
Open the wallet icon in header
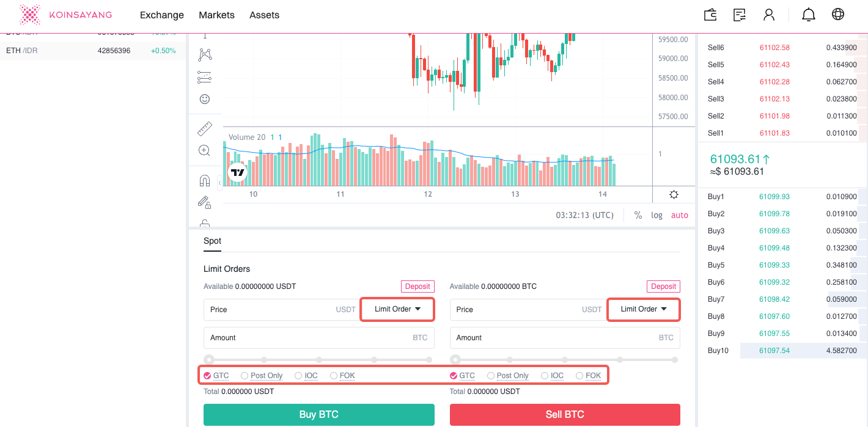pyautogui.click(x=710, y=15)
